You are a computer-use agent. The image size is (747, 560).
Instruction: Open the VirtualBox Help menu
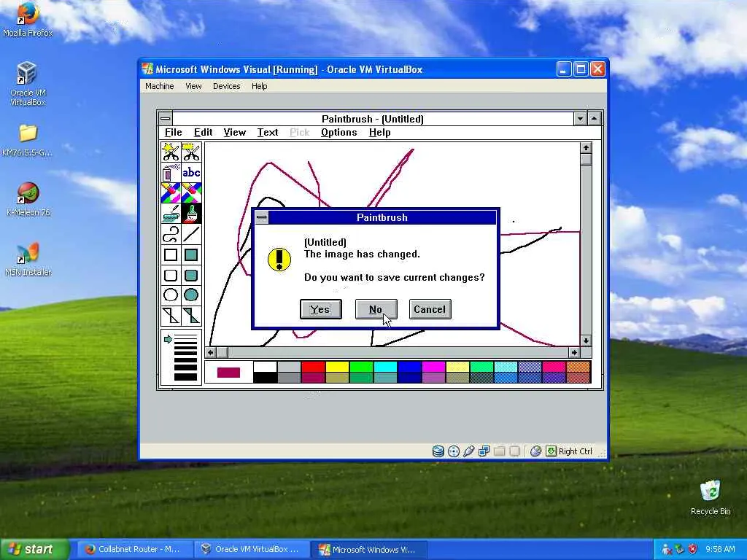259,86
